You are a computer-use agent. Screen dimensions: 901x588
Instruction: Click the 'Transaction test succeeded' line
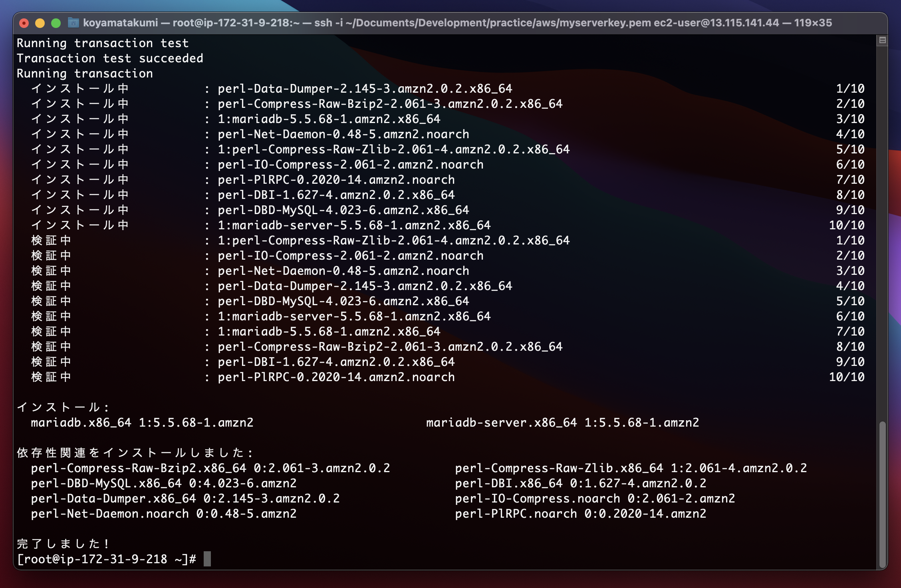(x=110, y=58)
